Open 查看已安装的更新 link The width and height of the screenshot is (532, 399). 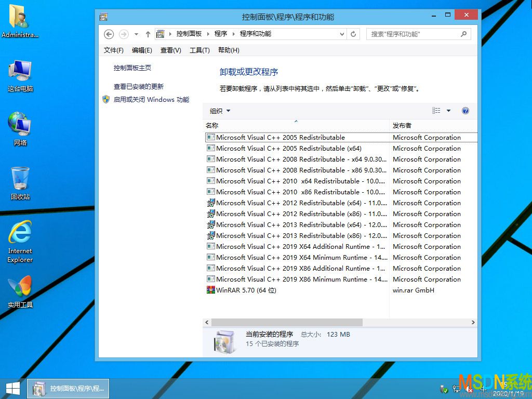[x=138, y=87]
